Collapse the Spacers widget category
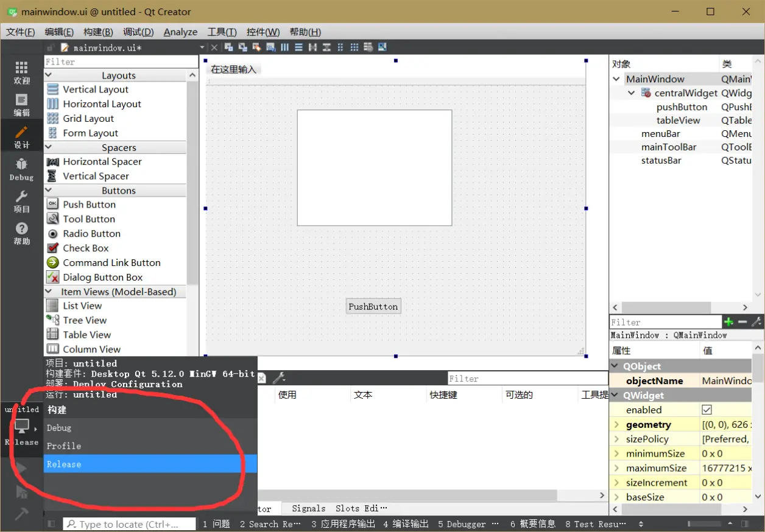Image resolution: width=765 pixels, height=532 pixels. coord(49,147)
